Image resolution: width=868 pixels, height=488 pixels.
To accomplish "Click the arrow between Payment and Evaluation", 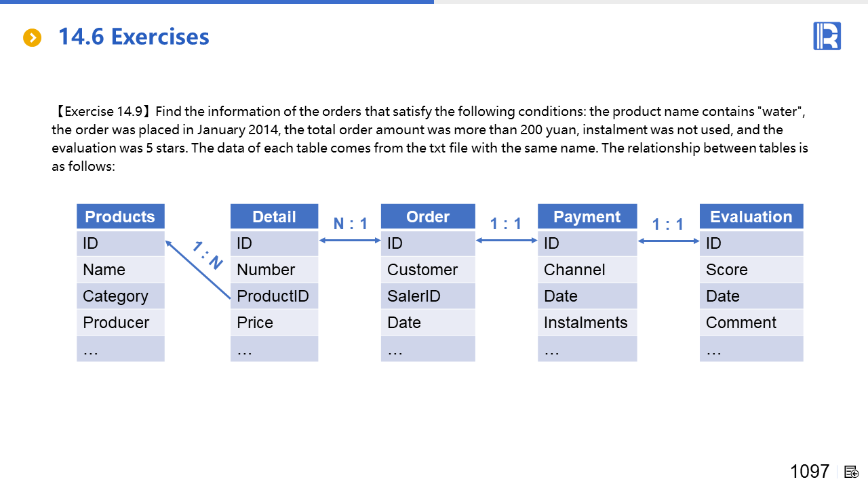I will point(669,241).
